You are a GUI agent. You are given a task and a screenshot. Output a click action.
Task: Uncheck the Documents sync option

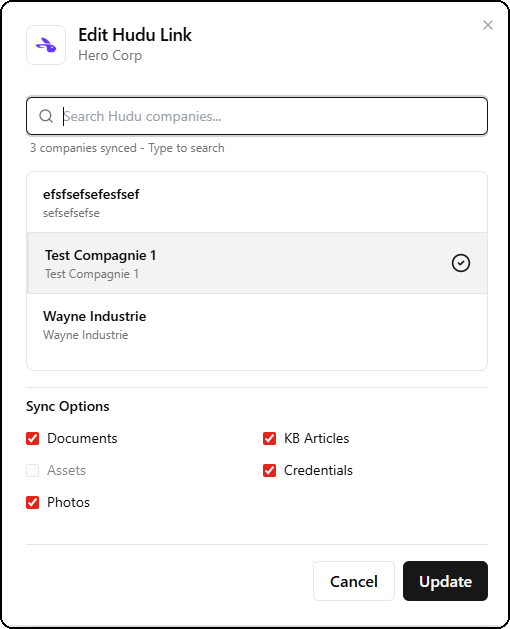[x=33, y=438]
